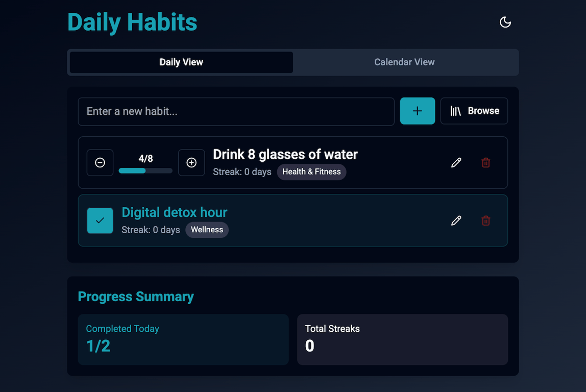
Task: Select the Daily View tab
Action: click(181, 62)
